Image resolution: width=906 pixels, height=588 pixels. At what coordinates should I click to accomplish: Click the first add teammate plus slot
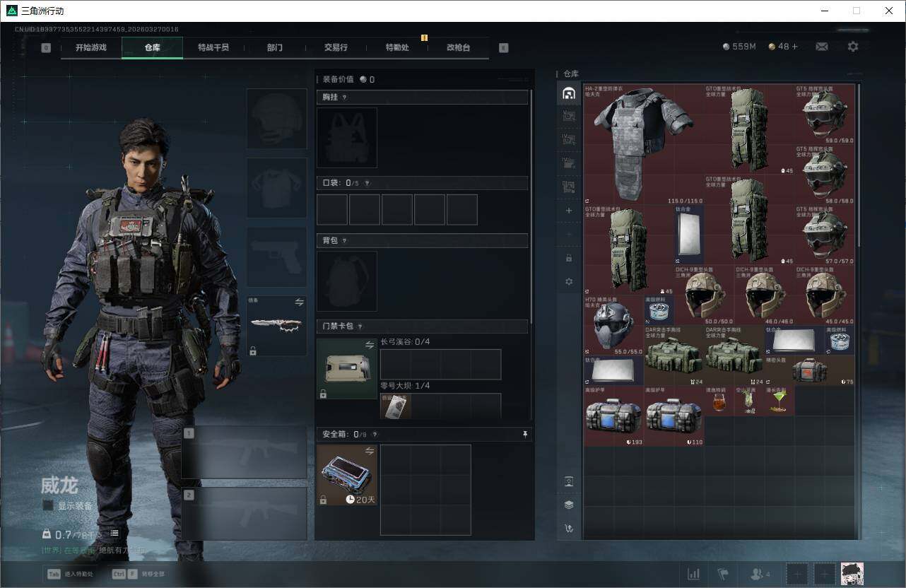point(797,574)
